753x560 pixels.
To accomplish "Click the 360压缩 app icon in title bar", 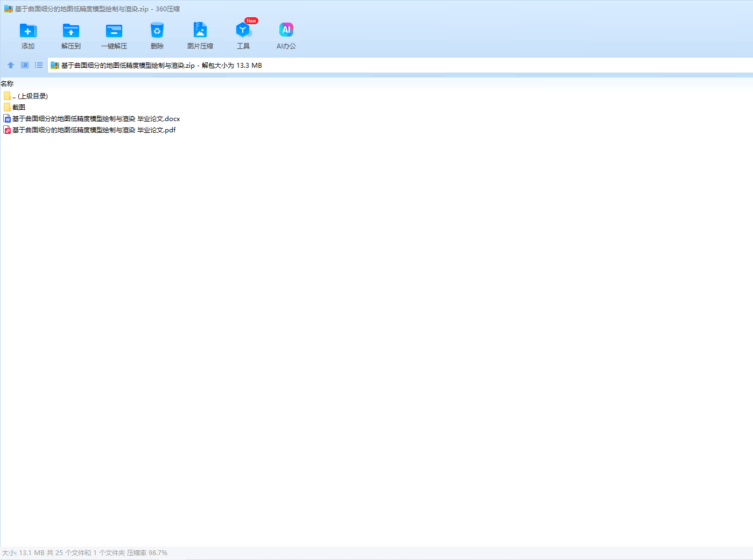I will [8, 9].
